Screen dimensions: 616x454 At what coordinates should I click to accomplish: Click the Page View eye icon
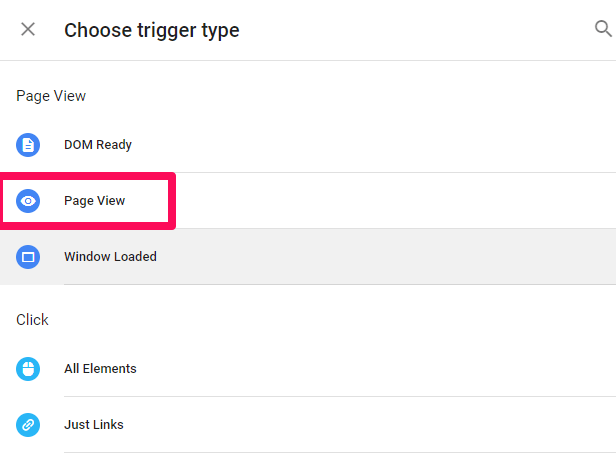(28, 201)
